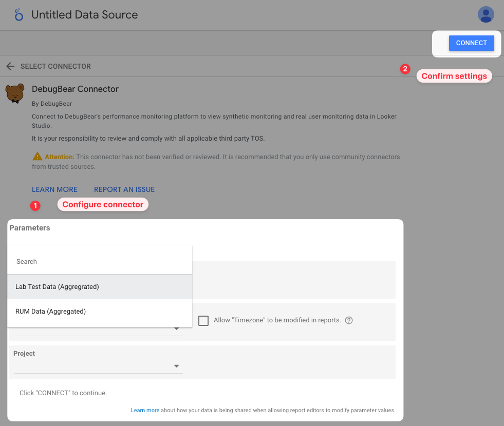The width and height of the screenshot is (504, 426).
Task: Select Lab Test Data (Aggregated) option
Action: point(100,287)
